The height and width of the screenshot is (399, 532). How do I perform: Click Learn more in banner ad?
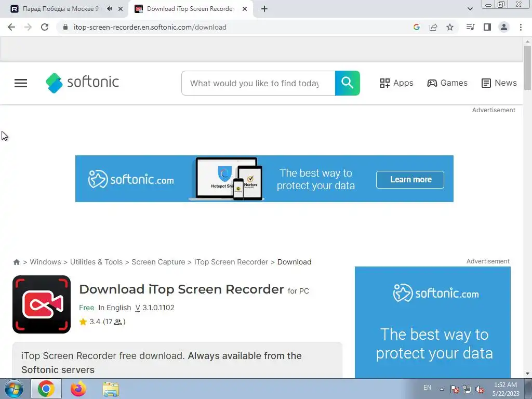[410, 179]
